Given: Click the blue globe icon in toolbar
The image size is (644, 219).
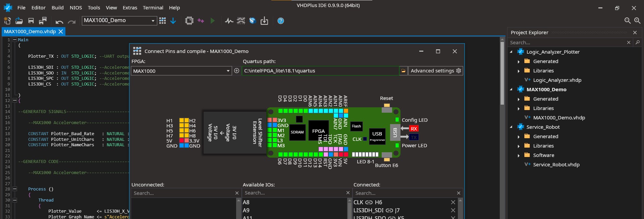Looking at the screenshot, I should point(253,21).
